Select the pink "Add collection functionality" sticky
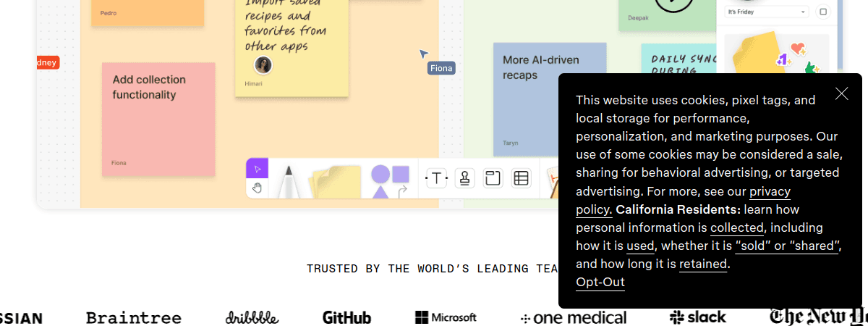 tap(158, 120)
